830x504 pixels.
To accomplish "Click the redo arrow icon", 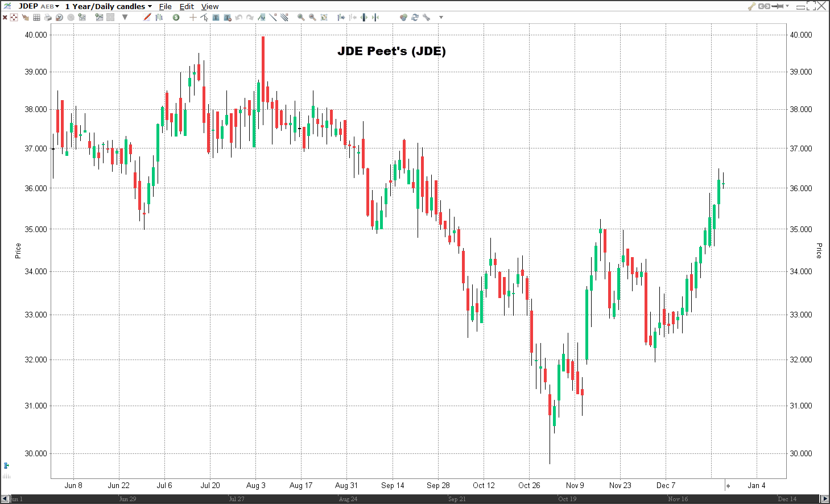I will [250, 18].
